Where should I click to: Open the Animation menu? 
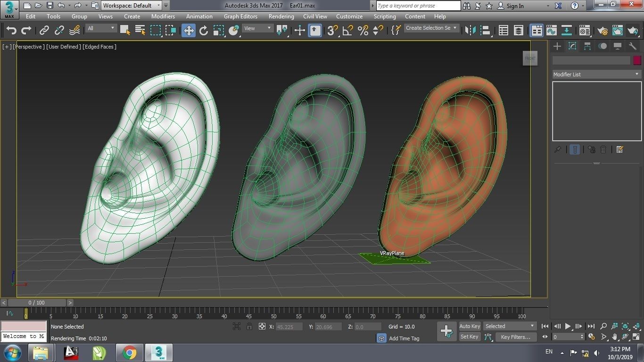[x=199, y=16]
